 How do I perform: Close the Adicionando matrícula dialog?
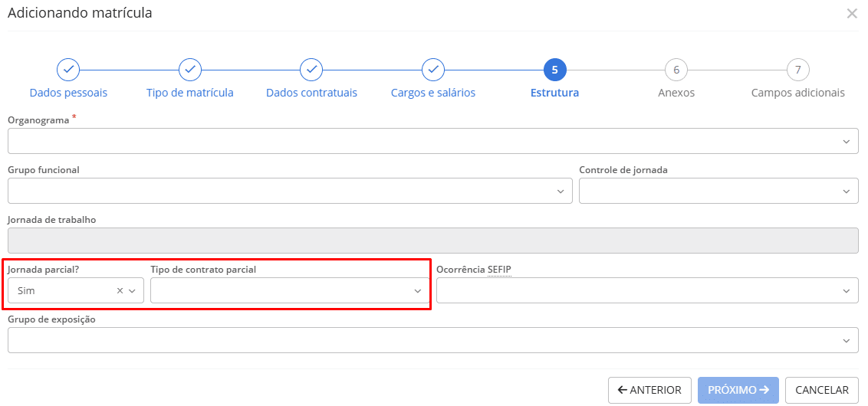(852, 14)
